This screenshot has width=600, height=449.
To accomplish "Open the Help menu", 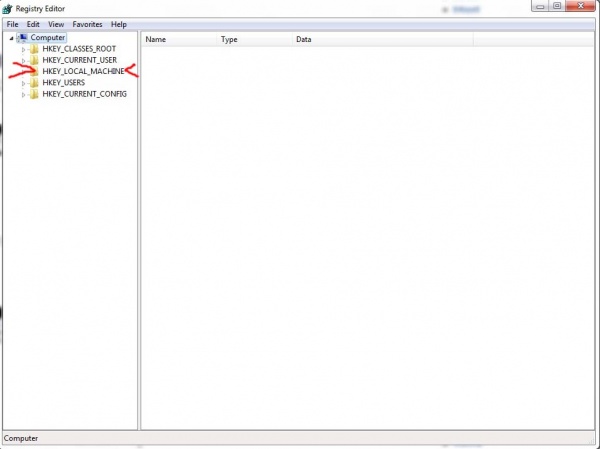I will coord(119,24).
